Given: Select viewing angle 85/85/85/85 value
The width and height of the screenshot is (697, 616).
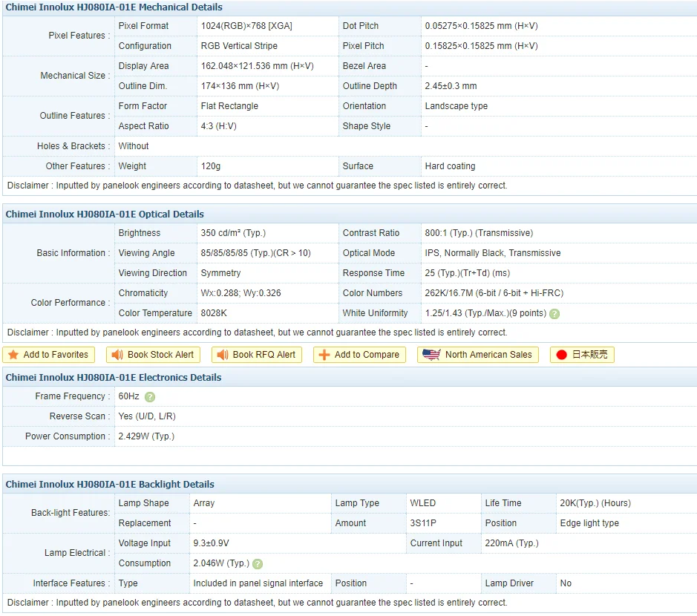Looking at the screenshot, I should click(x=255, y=253).
